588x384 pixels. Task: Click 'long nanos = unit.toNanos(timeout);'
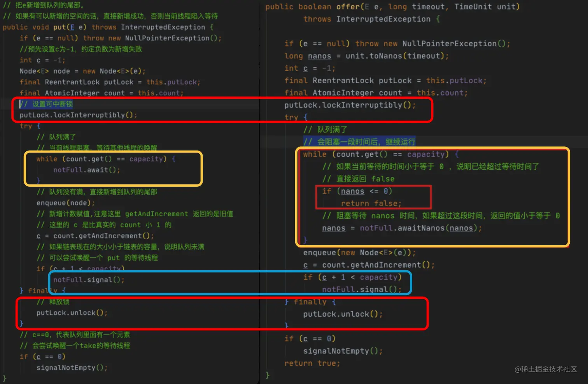367,56
